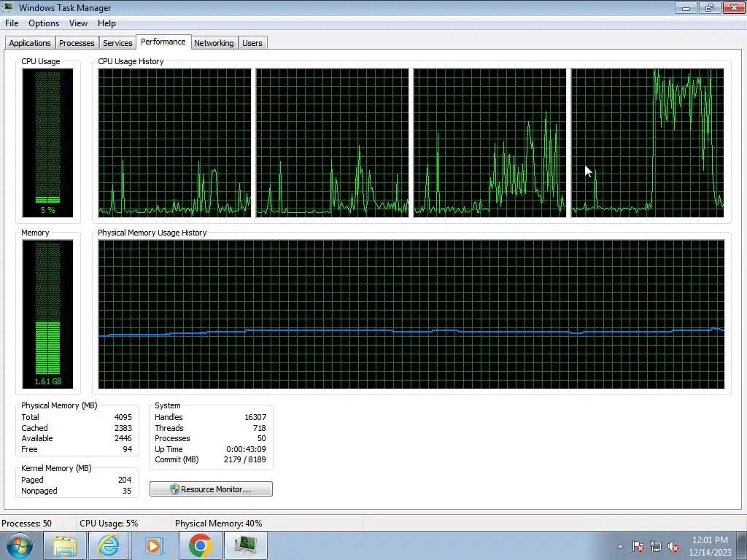The image size is (747, 560).
Task: Select Task Manager taskbar icon
Action: (x=245, y=545)
